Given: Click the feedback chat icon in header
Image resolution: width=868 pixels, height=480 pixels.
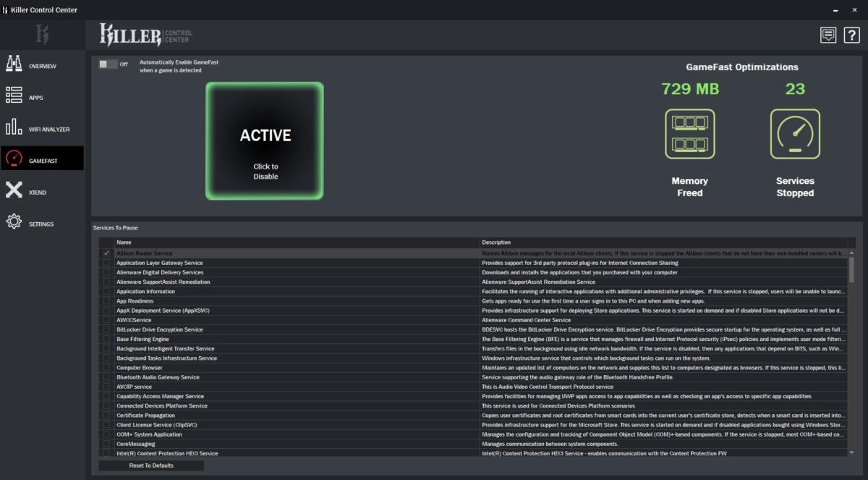Looking at the screenshot, I should [828, 35].
